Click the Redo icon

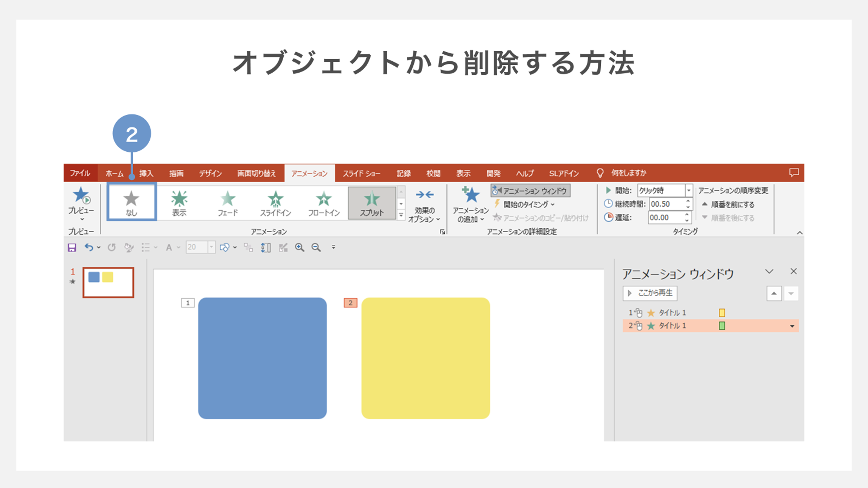point(112,247)
